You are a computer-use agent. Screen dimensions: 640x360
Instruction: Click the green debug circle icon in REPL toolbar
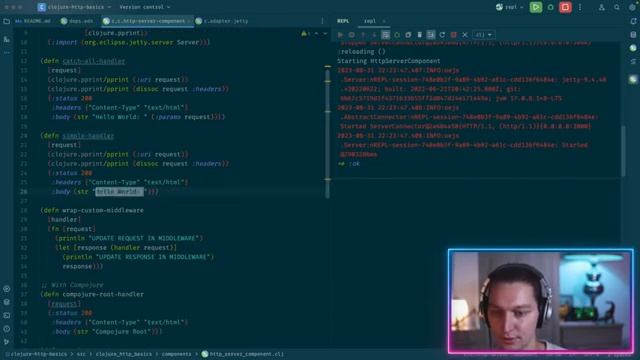click(x=397, y=35)
